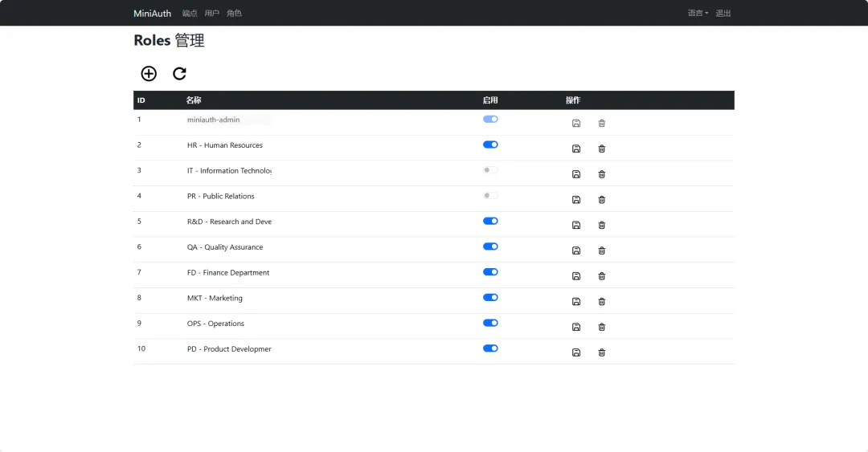
Task: Open the 角色 roles nav item
Action: tap(234, 14)
